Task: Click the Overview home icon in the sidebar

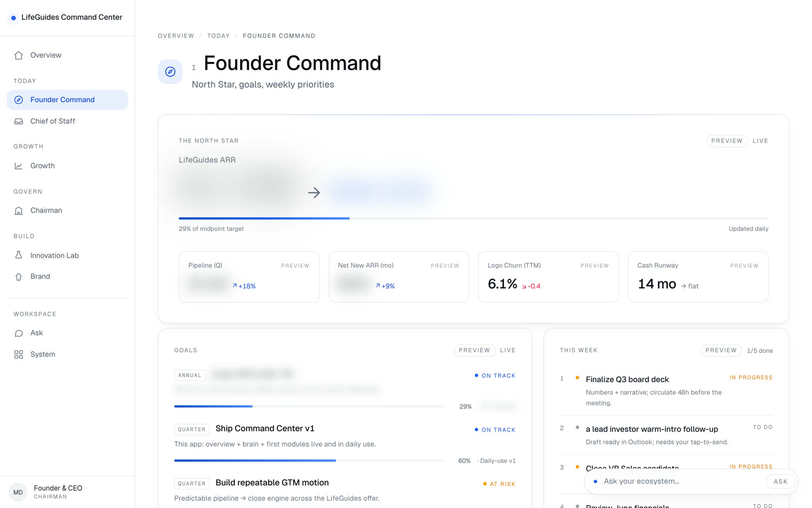Action: pos(19,55)
